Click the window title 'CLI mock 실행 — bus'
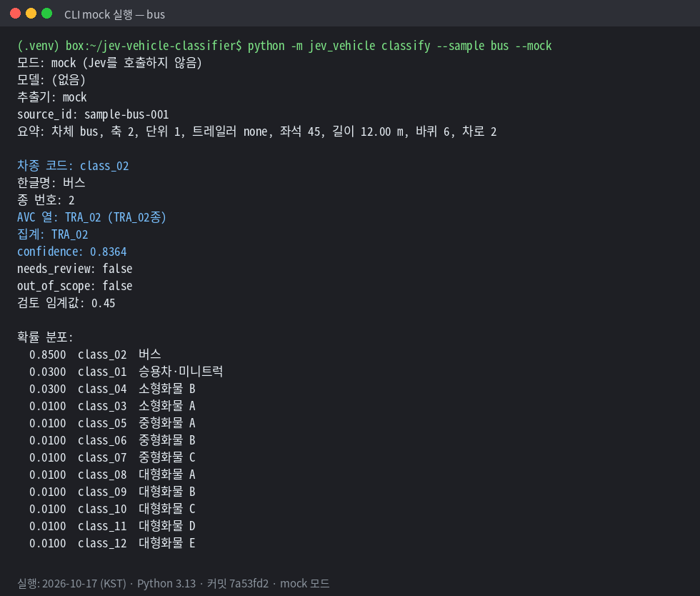700x596 pixels. [115, 15]
